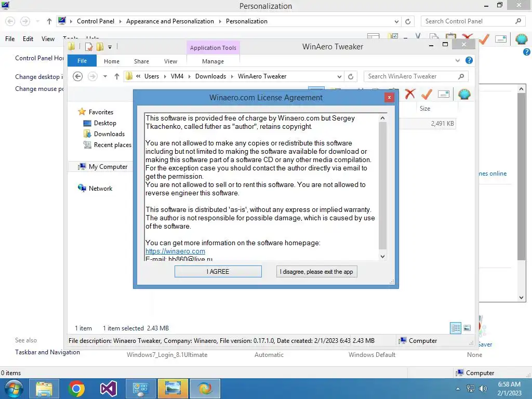532x399 pixels.
Task: Click the search magnifier in Search Control Panel box
Action: coord(518,21)
